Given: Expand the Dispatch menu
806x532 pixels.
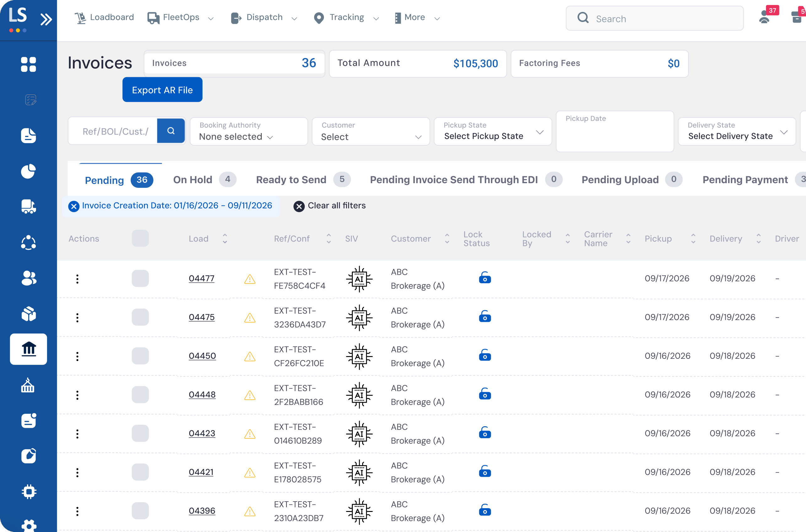Looking at the screenshot, I should [x=264, y=17].
